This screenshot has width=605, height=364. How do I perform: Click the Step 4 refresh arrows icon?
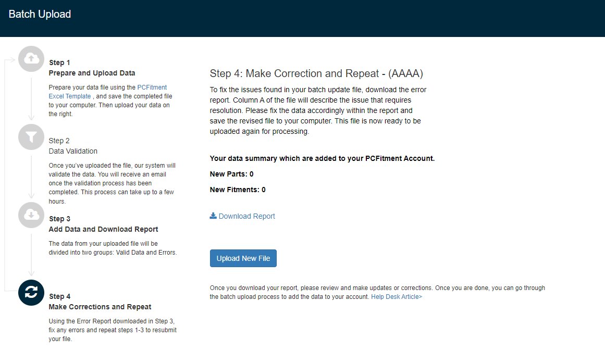coord(31,293)
